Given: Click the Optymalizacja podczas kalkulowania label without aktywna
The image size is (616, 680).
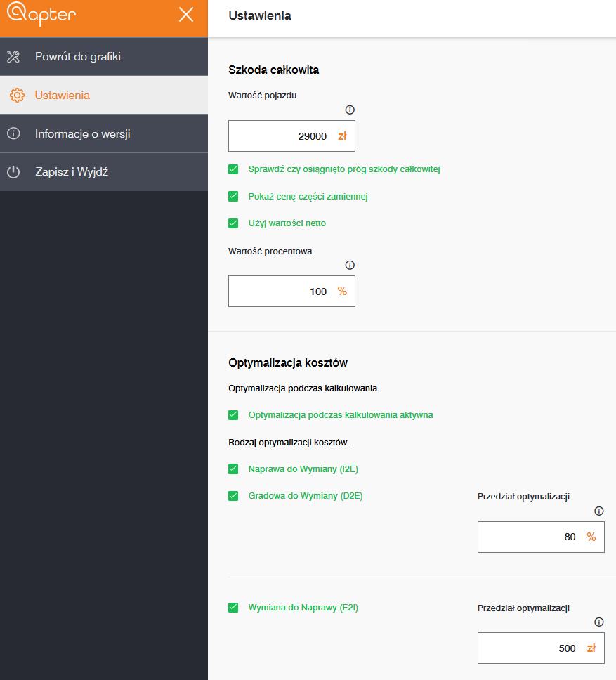Looking at the screenshot, I should (303, 388).
